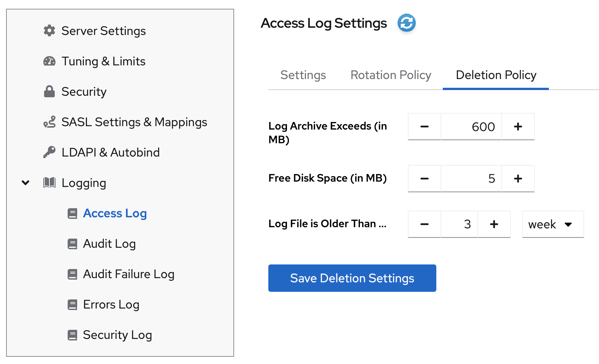This screenshot has width=599, height=364.
Task: Switch to the Settings tab
Action: click(303, 75)
